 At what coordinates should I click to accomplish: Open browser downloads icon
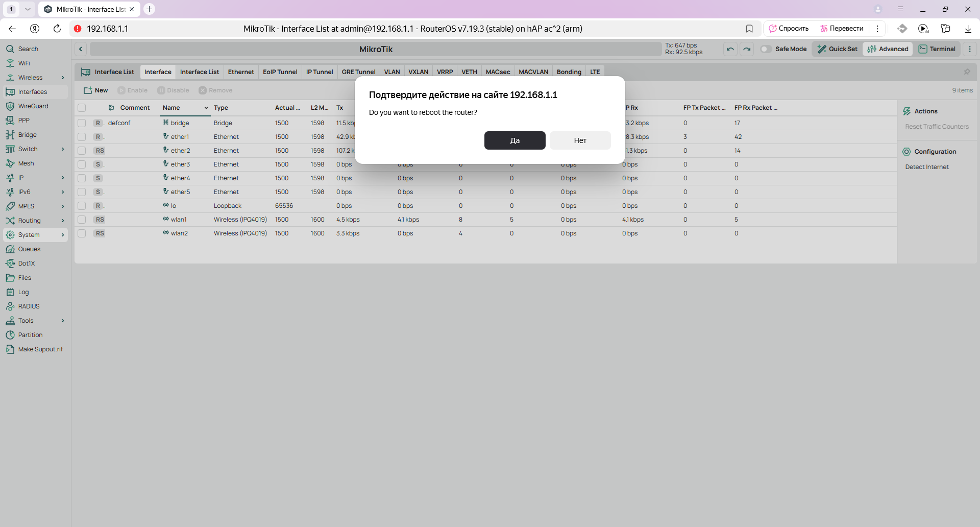tap(968, 29)
